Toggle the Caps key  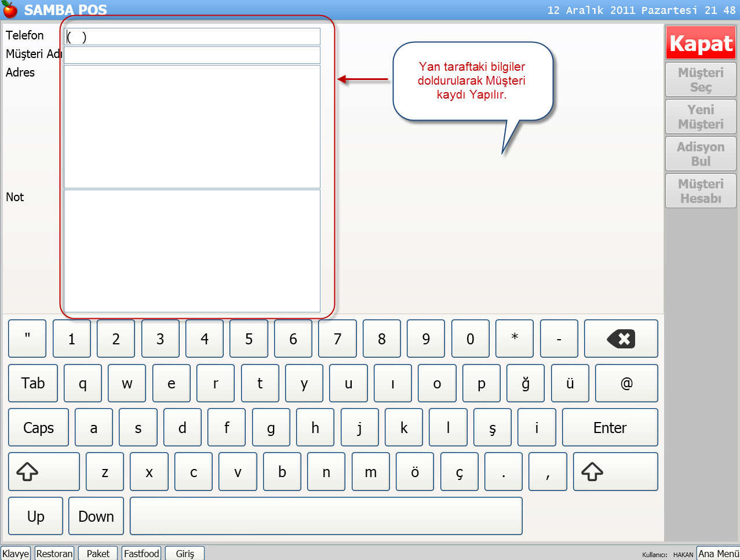(38, 428)
